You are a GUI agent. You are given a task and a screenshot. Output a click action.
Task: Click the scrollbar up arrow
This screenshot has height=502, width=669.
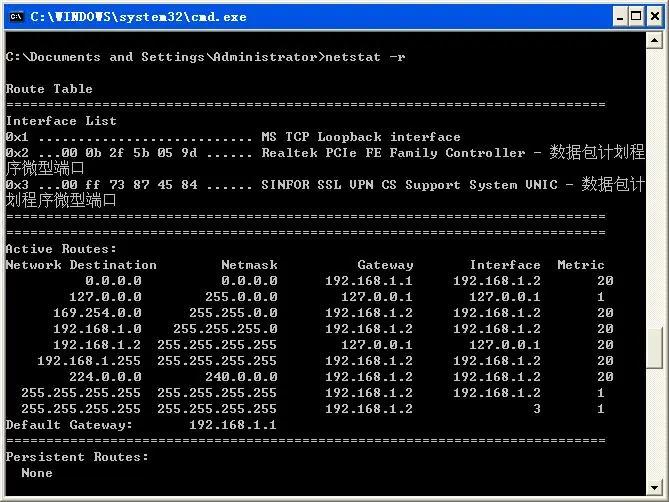tap(655, 41)
